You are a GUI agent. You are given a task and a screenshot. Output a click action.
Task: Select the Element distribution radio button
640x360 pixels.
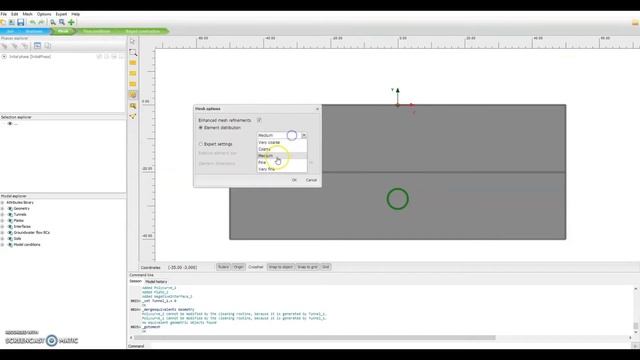click(x=200, y=128)
